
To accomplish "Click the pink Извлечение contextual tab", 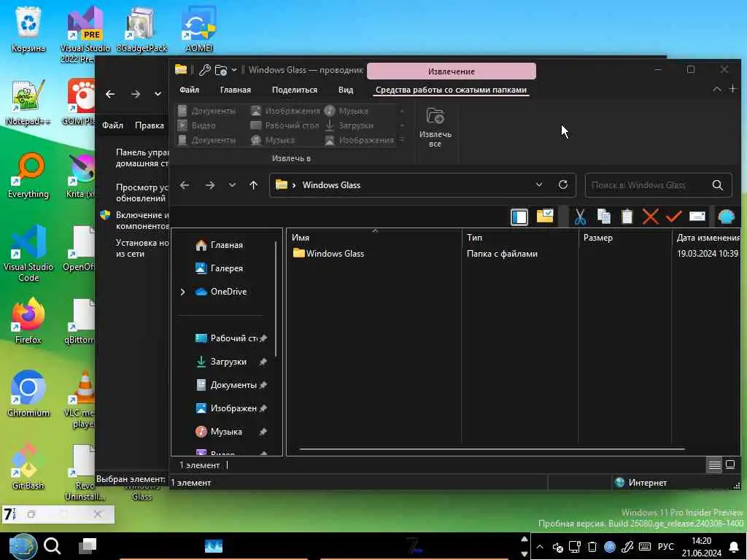I will click(451, 71).
